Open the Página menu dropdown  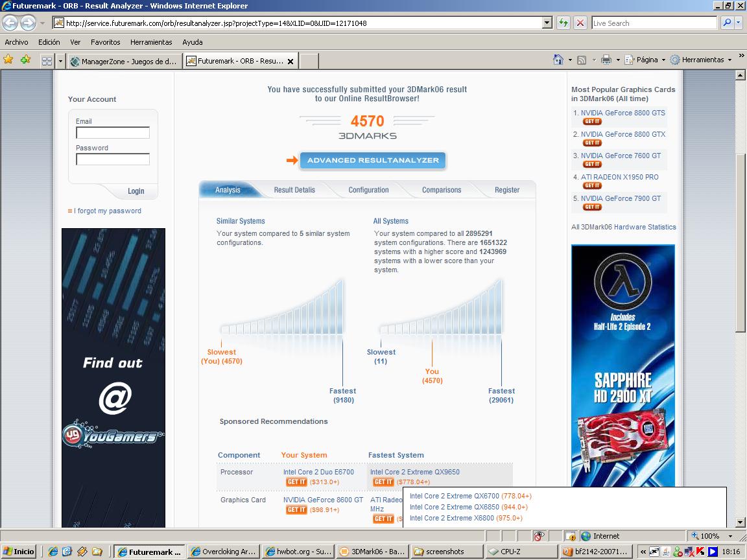(645, 60)
